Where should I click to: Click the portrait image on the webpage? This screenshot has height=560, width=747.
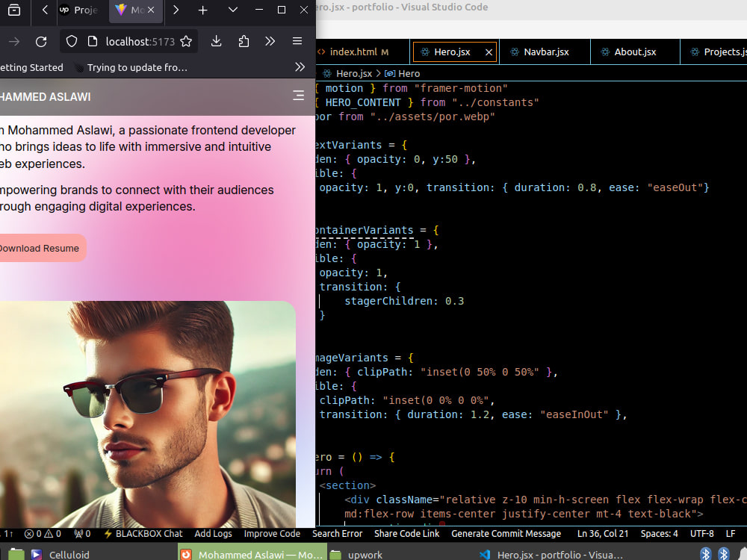click(x=148, y=414)
